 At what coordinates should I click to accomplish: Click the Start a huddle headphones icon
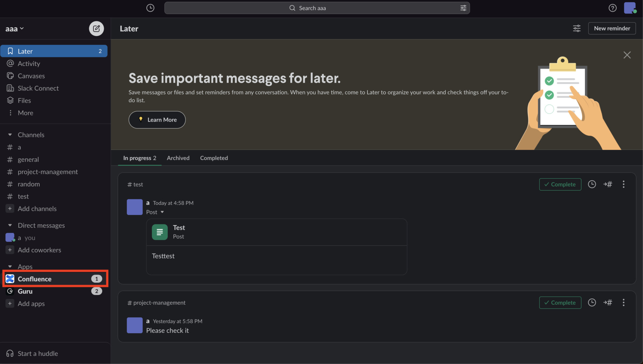coord(10,353)
